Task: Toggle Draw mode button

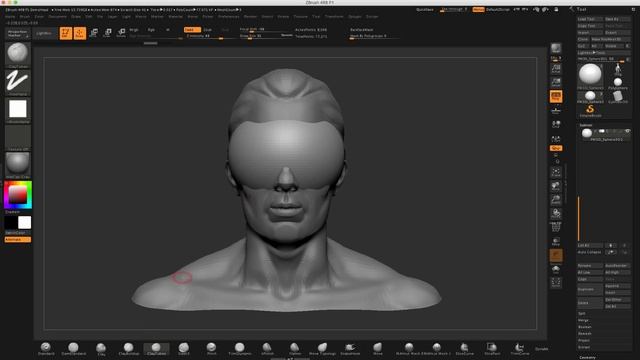Action: 80,33
